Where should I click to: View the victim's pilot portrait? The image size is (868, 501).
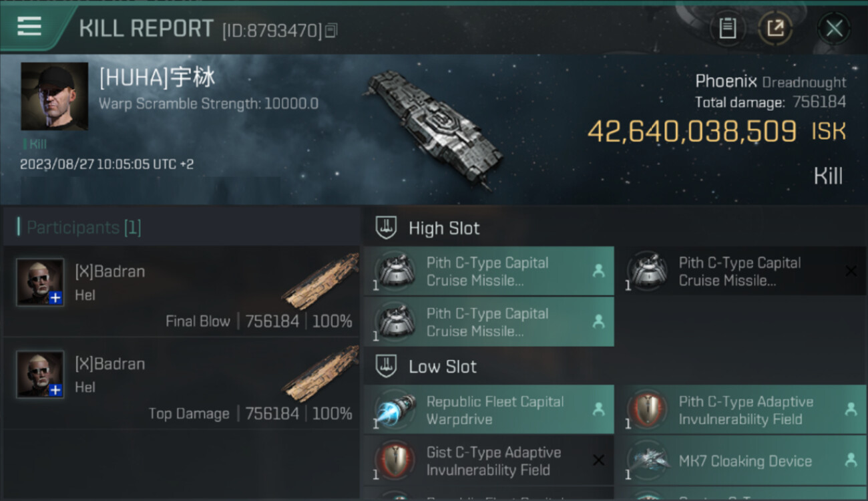54,96
